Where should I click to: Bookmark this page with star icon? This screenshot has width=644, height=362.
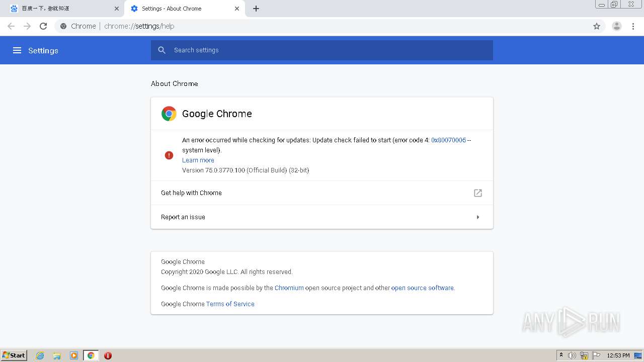point(597,26)
